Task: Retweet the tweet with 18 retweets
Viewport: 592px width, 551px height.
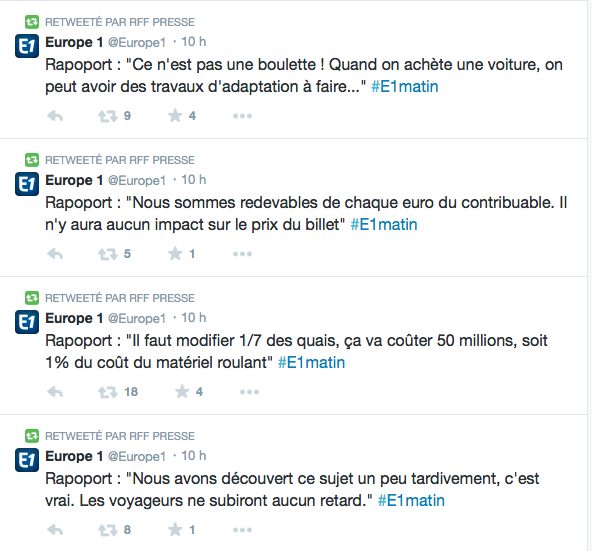Action: click(x=108, y=392)
